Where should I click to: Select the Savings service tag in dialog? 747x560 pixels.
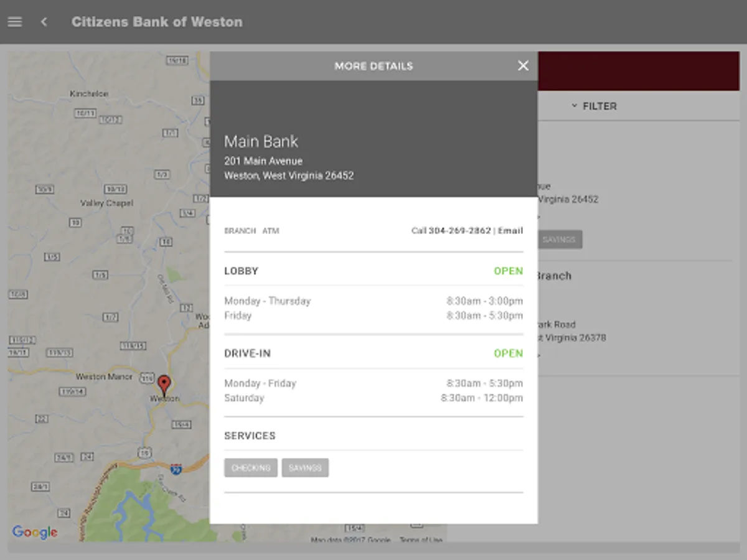pos(305,468)
